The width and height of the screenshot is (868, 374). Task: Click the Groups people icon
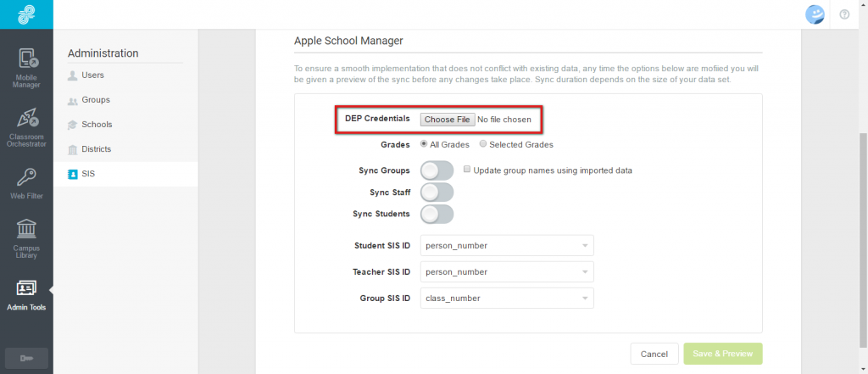(x=73, y=101)
